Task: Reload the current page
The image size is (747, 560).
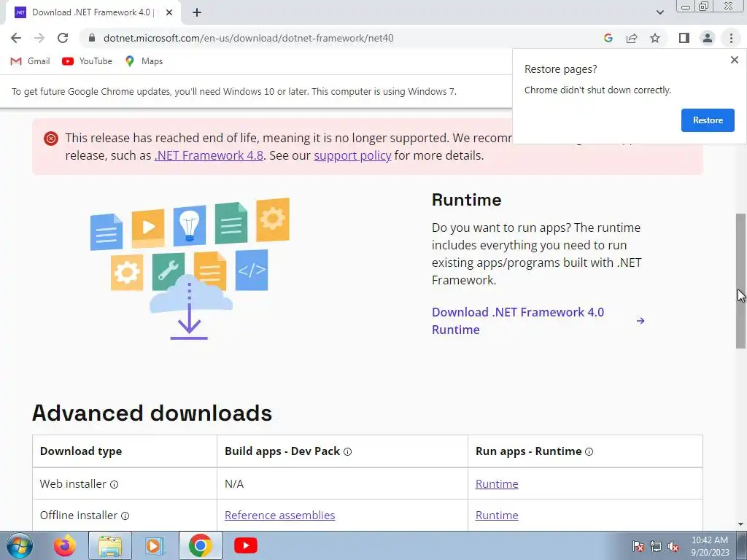Action: pos(63,38)
